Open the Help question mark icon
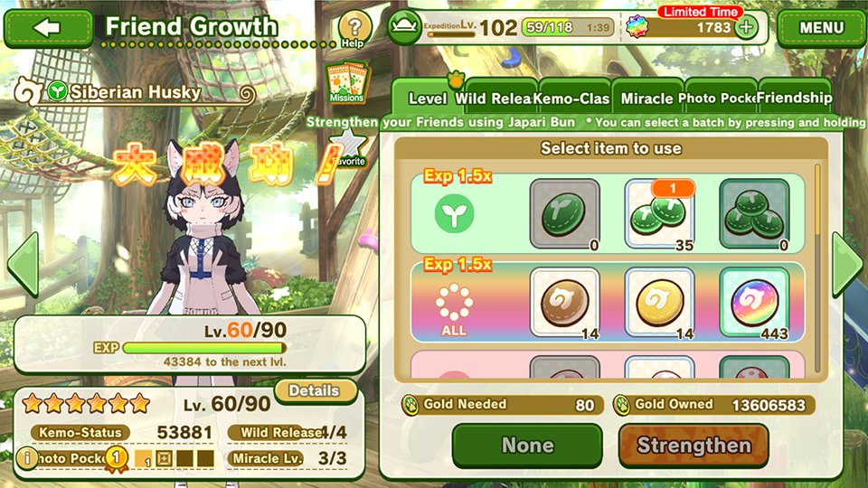This screenshot has width=868, height=488. tap(354, 29)
